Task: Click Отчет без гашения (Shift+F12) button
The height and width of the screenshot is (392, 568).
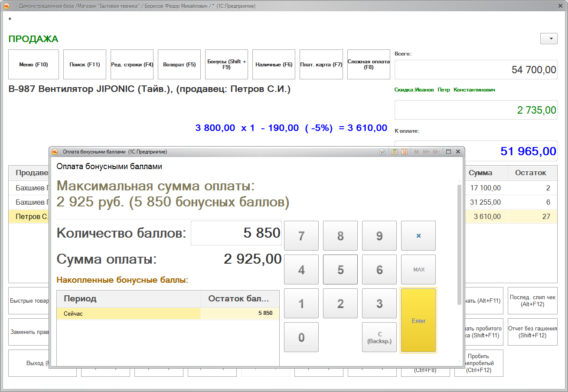Action: tap(532, 332)
